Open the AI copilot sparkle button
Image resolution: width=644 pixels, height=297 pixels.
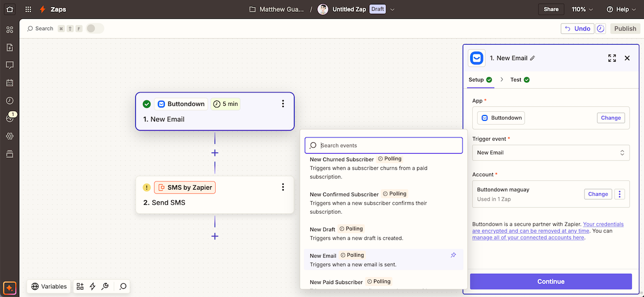tap(10, 287)
